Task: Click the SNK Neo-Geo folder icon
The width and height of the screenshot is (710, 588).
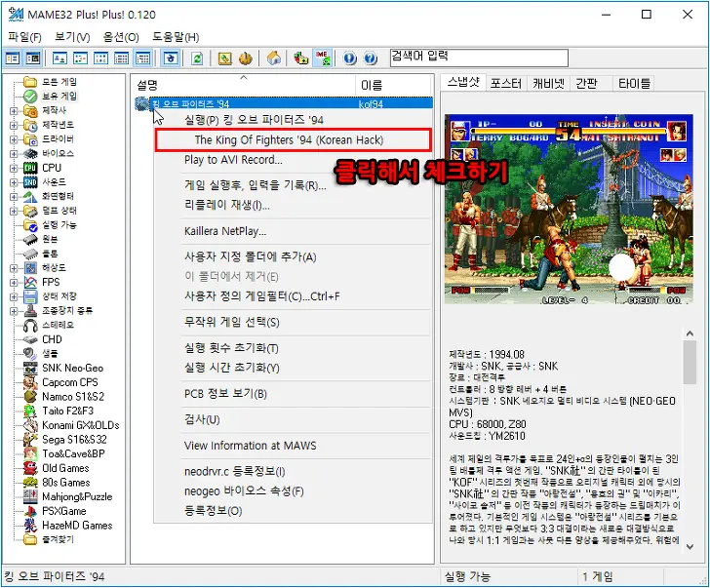Action: [30, 368]
